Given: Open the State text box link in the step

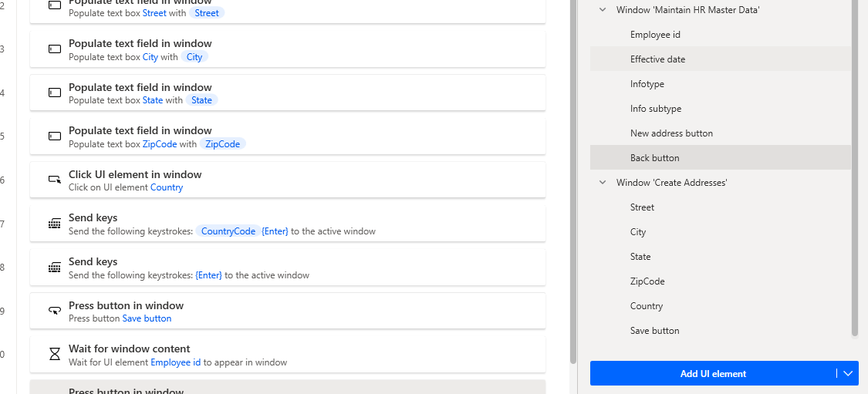Looking at the screenshot, I should [x=153, y=100].
